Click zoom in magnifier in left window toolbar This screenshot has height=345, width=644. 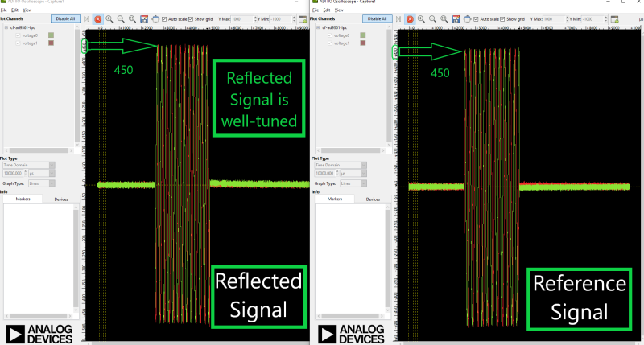coord(109,18)
